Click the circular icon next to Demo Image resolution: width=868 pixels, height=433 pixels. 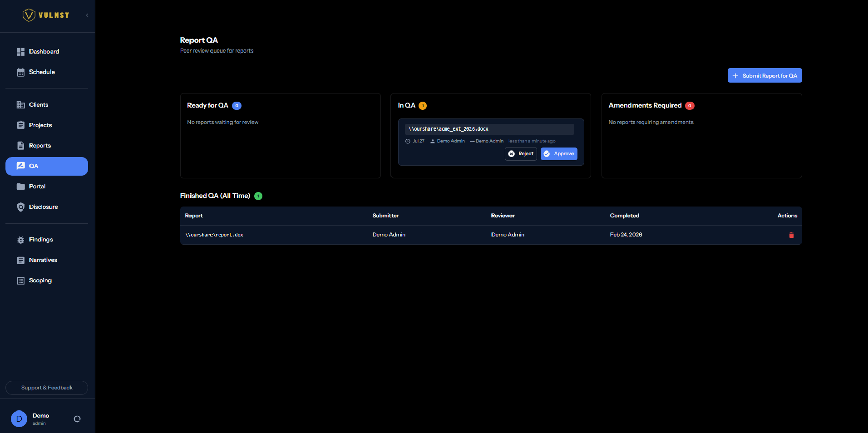coord(77,419)
